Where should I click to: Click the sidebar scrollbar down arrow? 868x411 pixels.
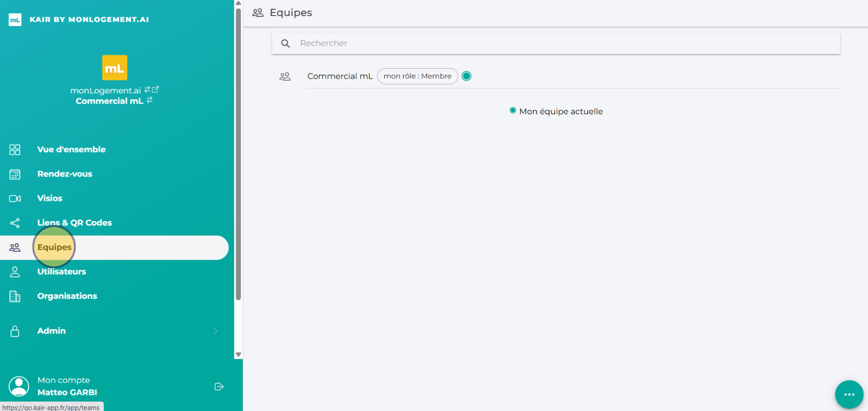click(238, 354)
